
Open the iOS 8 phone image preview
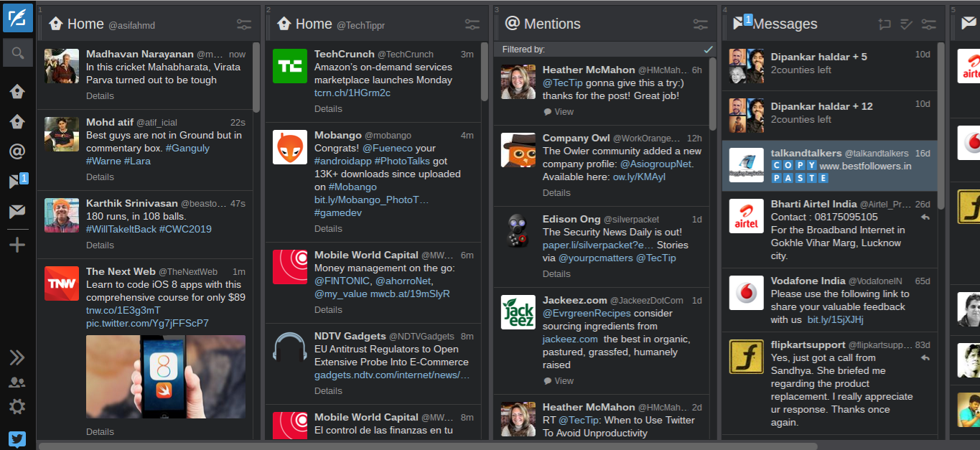166,378
